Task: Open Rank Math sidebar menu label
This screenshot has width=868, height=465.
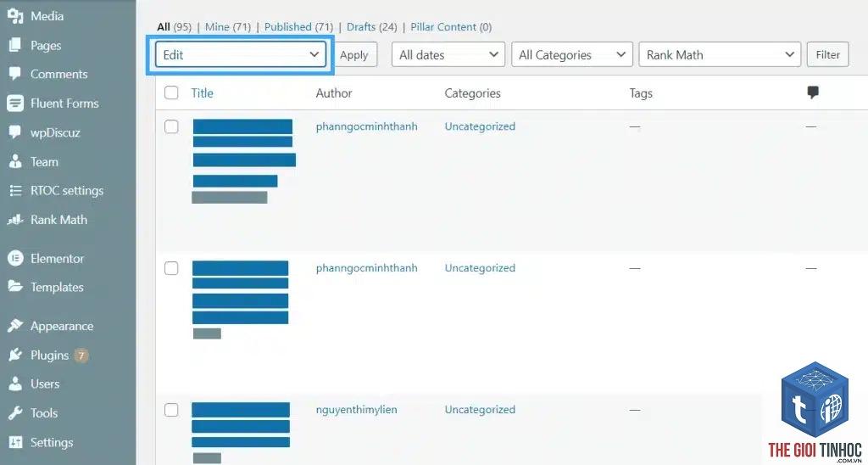Action: [58, 220]
